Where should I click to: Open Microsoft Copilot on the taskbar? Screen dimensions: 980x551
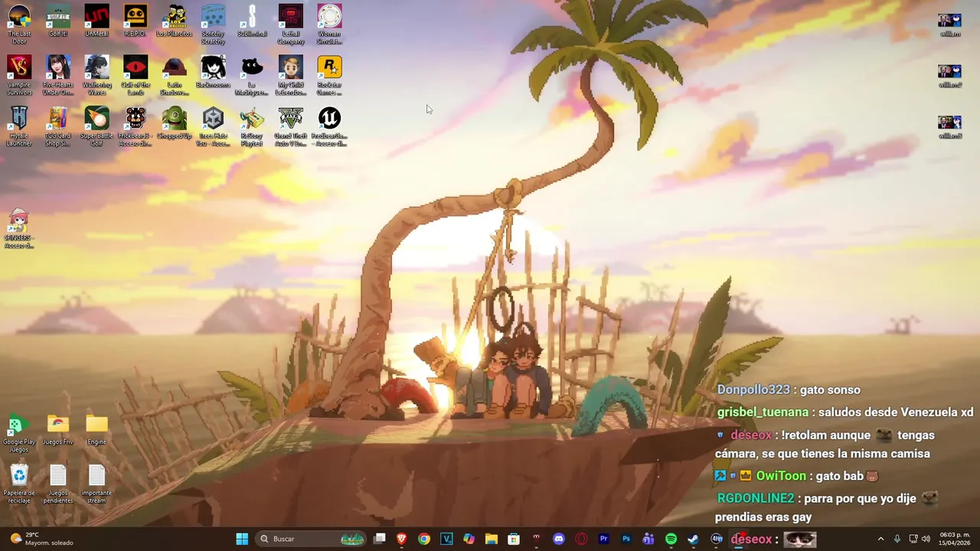coord(469,539)
